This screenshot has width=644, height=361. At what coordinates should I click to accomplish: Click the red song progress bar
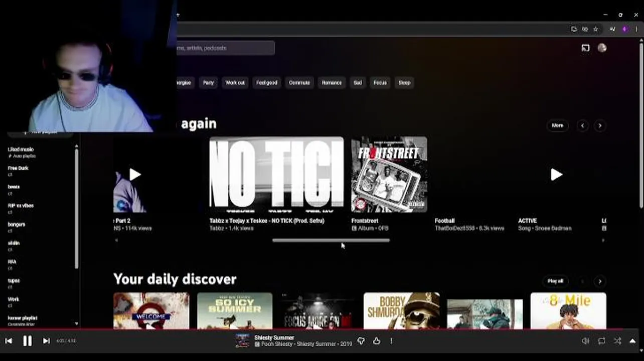[x=321, y=329]
